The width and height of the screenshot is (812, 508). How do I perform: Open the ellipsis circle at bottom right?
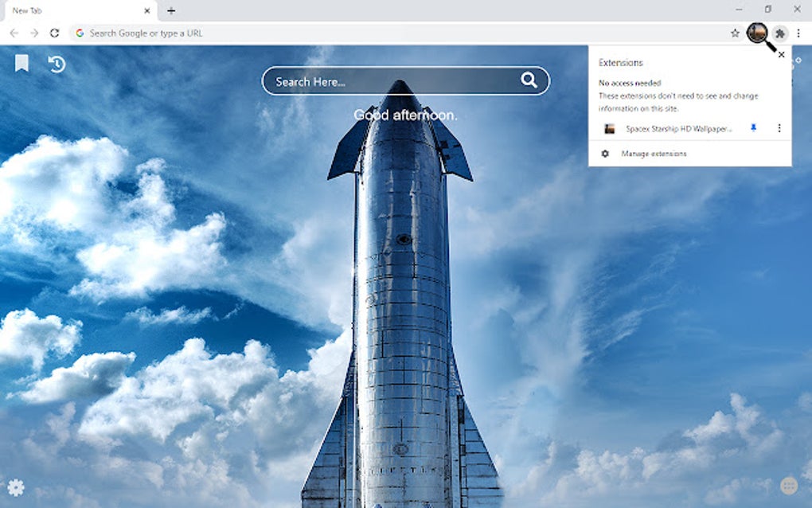[788, 485]
